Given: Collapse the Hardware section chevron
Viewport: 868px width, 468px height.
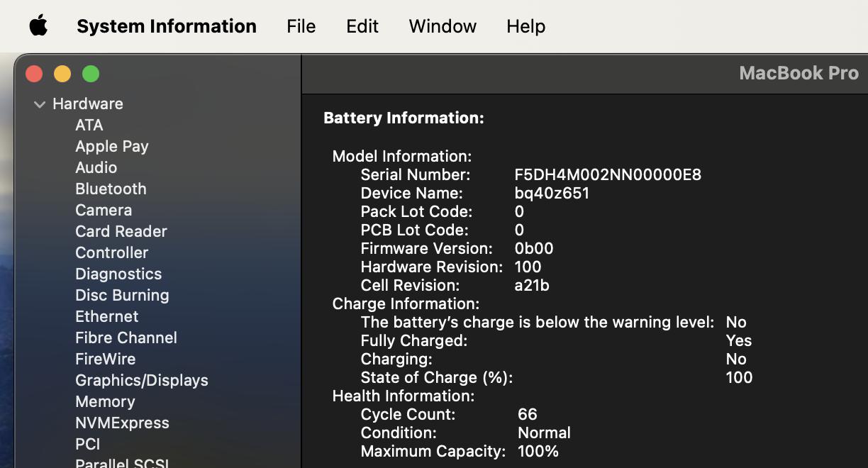Looking at the screenshot, I should tap(40, 104).
